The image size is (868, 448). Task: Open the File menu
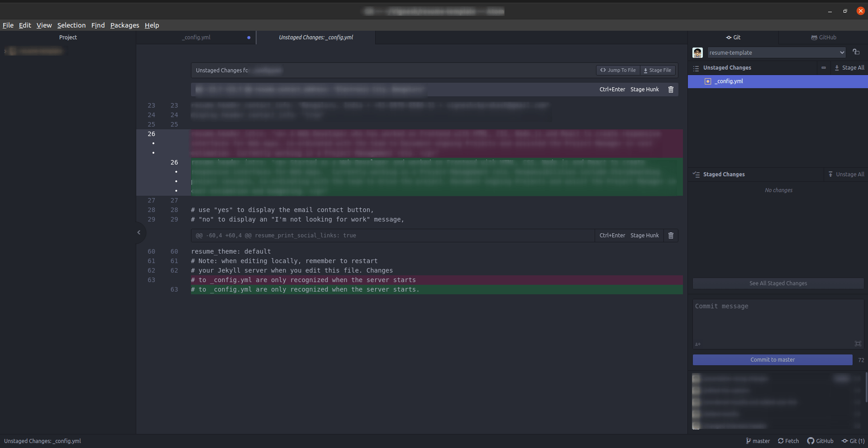point(8,25)
